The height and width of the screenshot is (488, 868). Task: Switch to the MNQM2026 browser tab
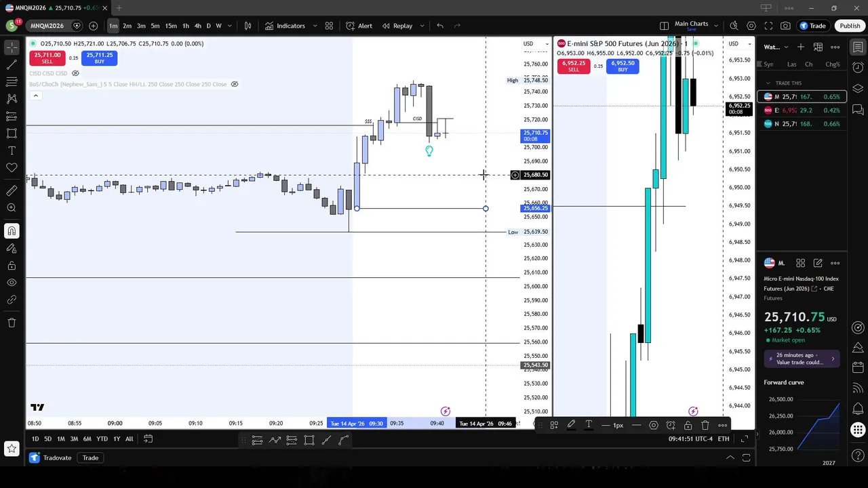[56, 8]
